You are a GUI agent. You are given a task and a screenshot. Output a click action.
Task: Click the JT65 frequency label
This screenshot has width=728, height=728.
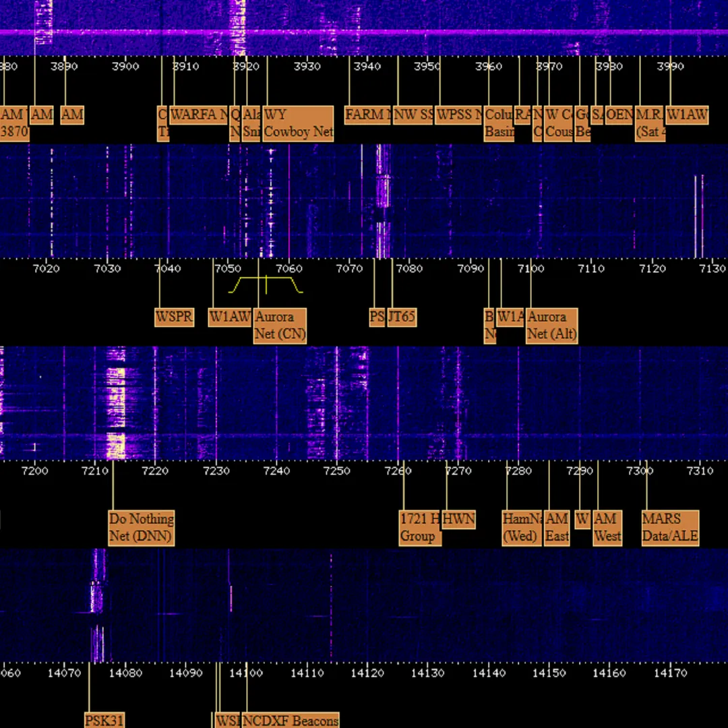coord(402,317)
